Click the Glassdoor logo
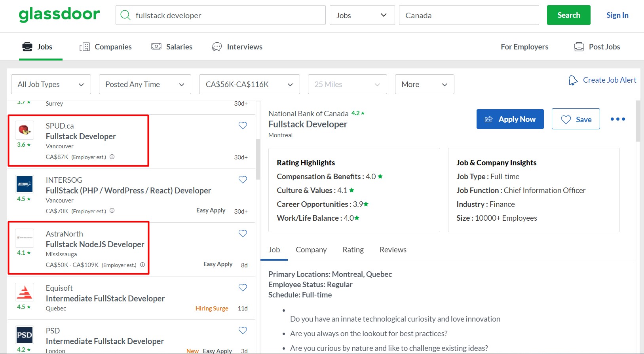This screenshot has height=354, width=644. point(59,15)
